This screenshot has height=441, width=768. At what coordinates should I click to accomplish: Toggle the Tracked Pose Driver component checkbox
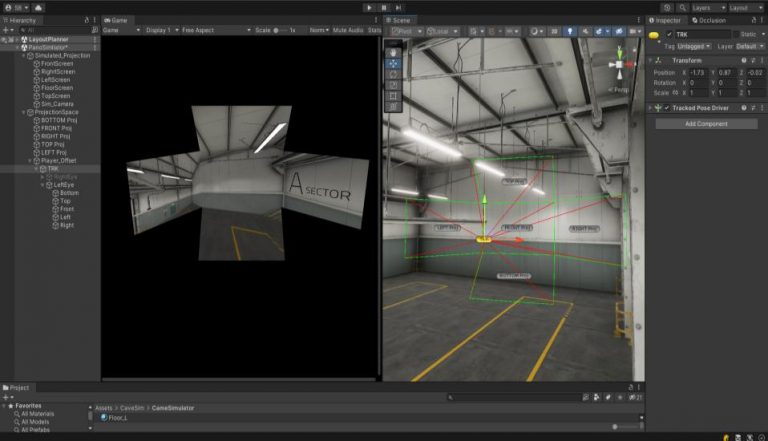point(668,107)
